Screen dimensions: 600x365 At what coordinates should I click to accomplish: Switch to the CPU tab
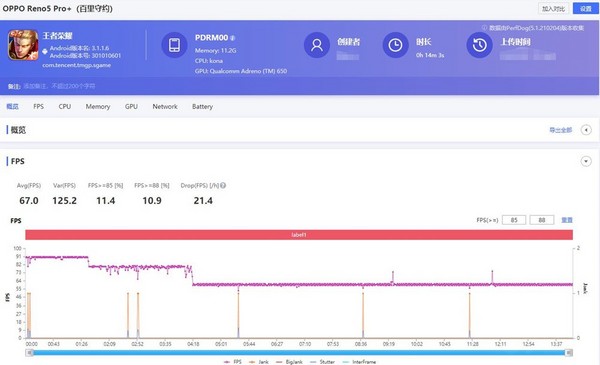[x=65, y=106]
